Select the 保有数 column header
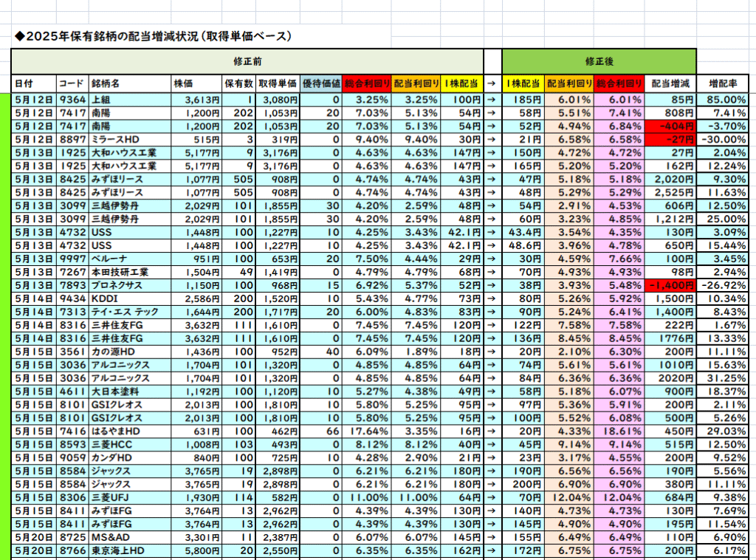This screenshot has height=560, width=756. pyautogui.click(x=238, y=83)
